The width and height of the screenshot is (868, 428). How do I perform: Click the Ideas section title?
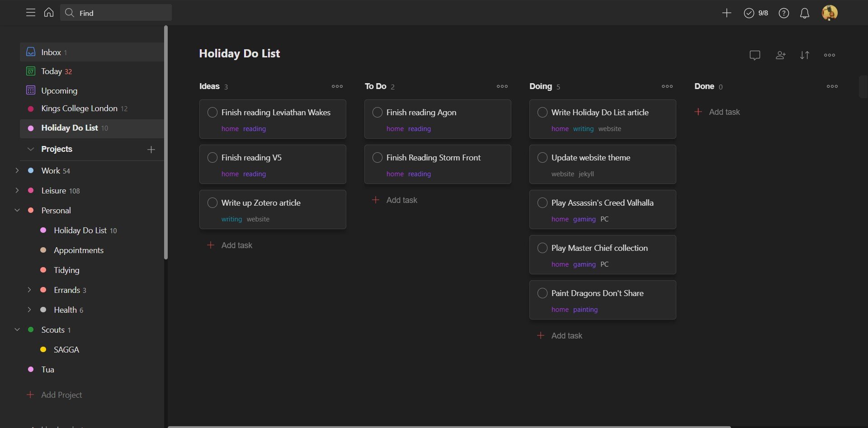(x=209, y=86)
